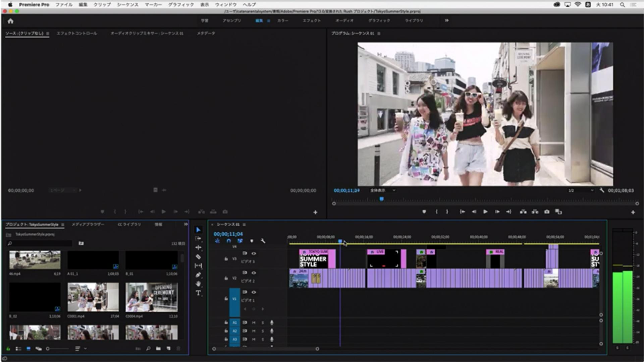Open the シーケンス menu in menu bar
The image size is (644, 362).
coord(127,5)
